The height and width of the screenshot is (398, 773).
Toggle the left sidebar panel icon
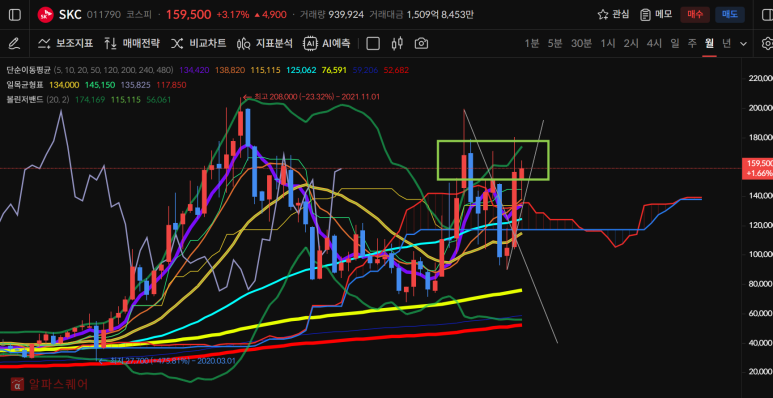tap(15, 15)
